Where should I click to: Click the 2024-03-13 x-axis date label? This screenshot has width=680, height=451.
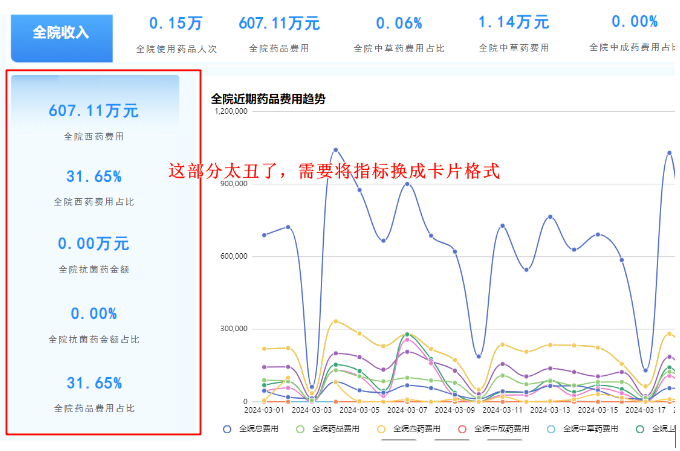550,410
